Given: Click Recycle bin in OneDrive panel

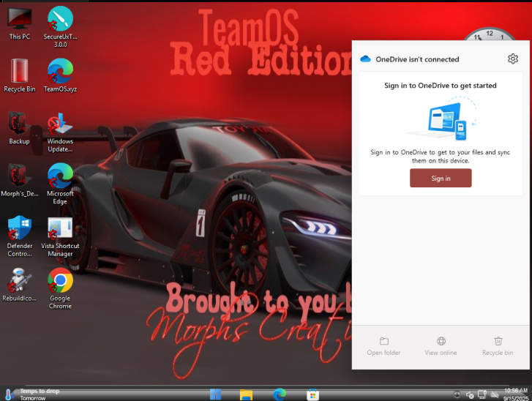Looking at the screenshot, I should 498,346.
